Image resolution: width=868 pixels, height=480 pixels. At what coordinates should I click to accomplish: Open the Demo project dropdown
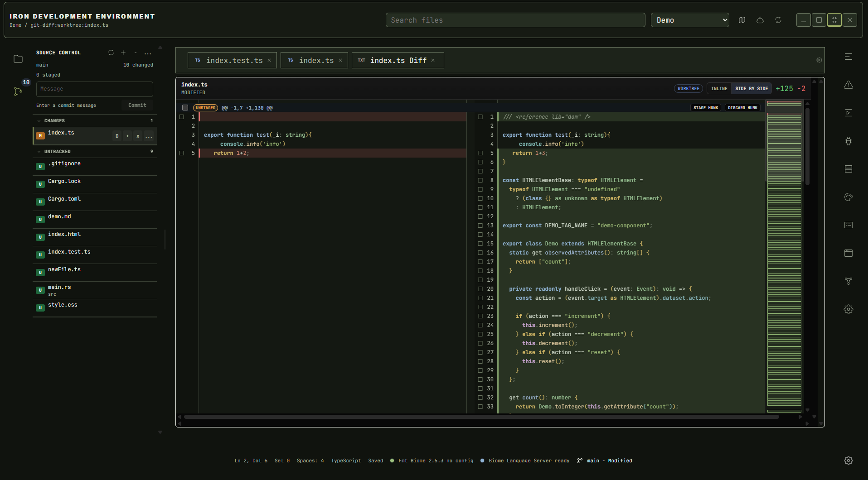point(690,20)
